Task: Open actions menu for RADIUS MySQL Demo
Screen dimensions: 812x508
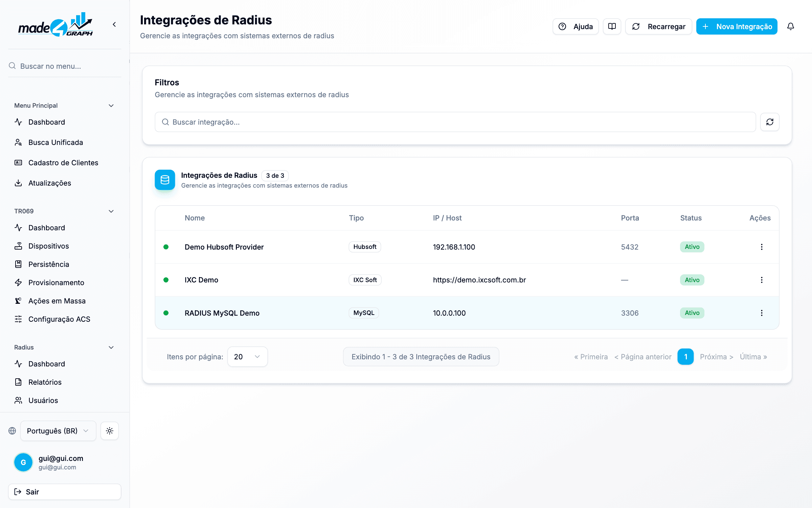Action: 762,313
